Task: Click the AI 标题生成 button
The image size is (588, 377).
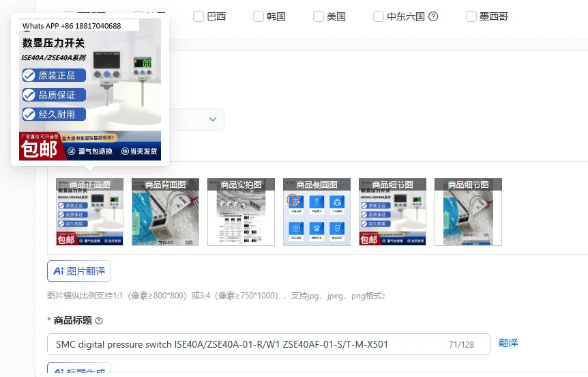Action: 79,369
